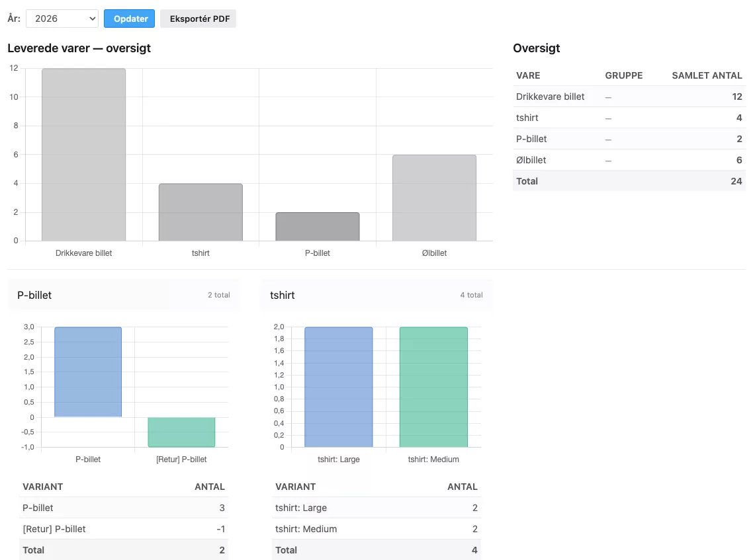Screen dimensions: 755x560
Task: Click the Ølbillet count of 6
Action: (739, 160)
